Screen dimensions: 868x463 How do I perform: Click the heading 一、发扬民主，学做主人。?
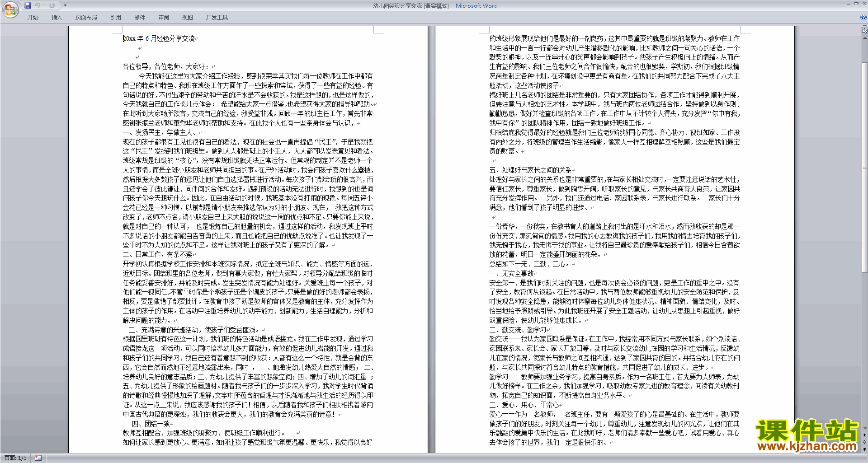coord(160,132)
